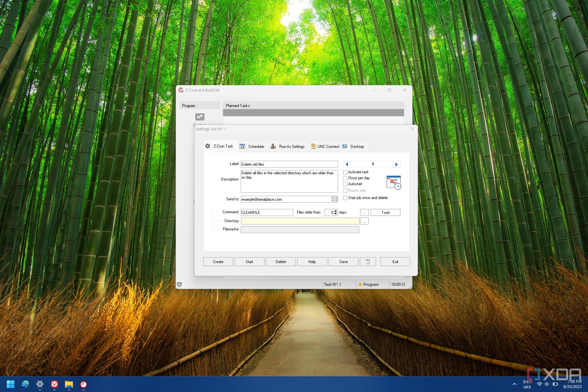Click the Desktop icon in Program panel
Viewport: 588px width, 392px height.
pyautogui.click(x=200, y=117)
